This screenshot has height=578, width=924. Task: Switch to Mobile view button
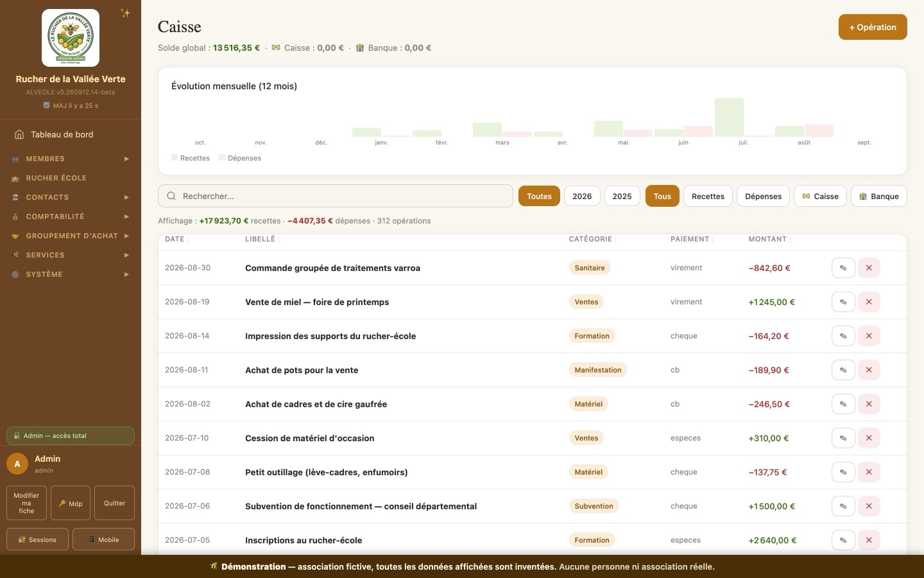coord(103,539)
